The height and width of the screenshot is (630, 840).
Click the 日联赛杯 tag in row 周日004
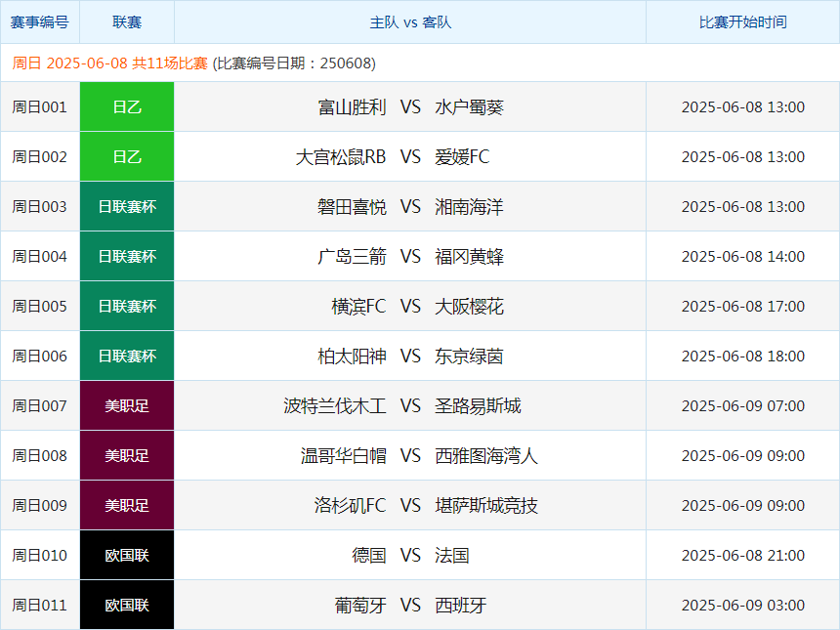tap(127, 256)
